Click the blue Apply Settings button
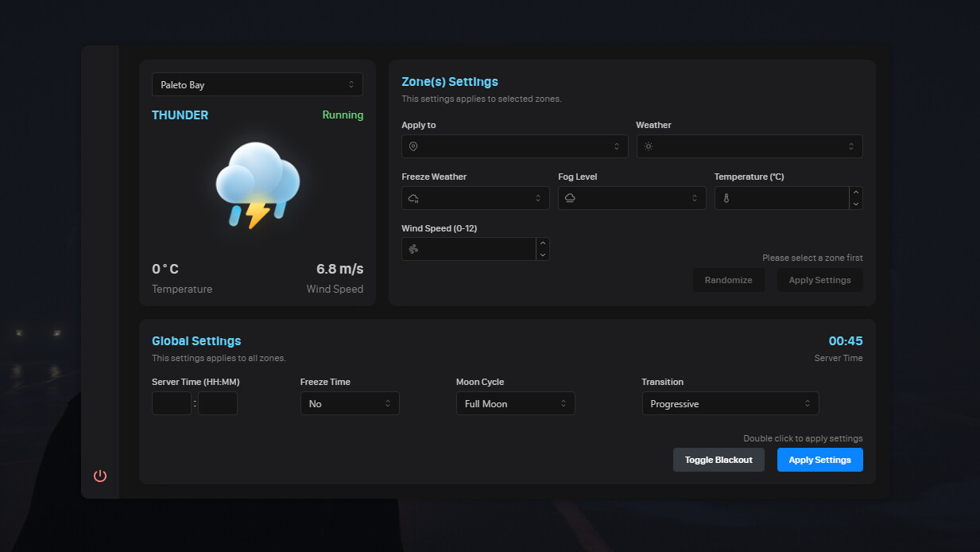980x552 pixels. [819, 460]
